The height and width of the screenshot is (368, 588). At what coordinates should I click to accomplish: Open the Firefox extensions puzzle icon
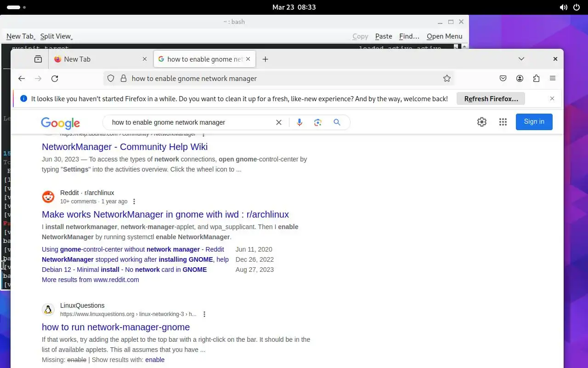click(x=536, y=79)
